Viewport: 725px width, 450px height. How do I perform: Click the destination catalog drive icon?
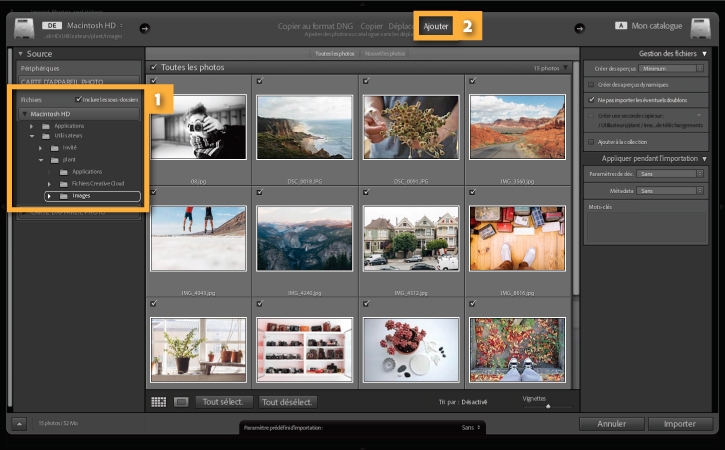click(x=700, y=29)
